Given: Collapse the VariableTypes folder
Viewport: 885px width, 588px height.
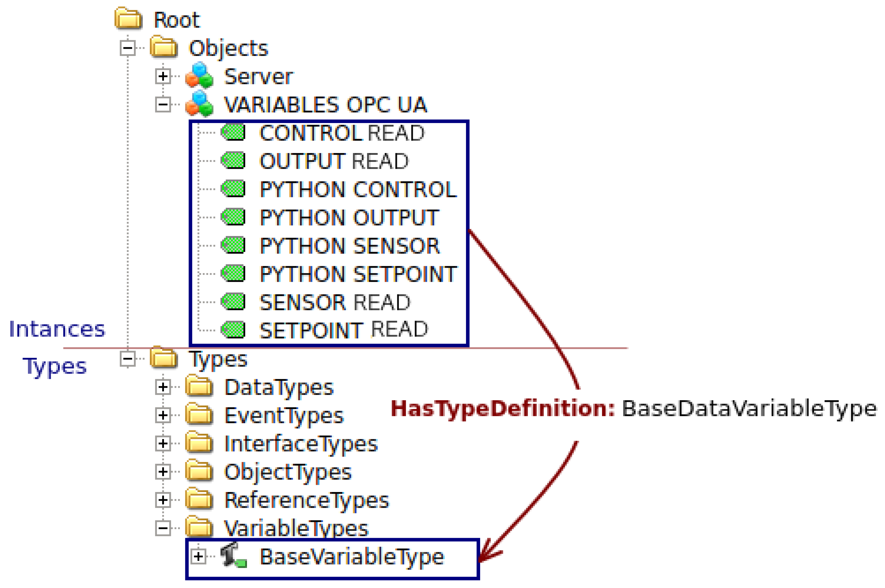Looking at the screenshot, I should [163, 528].
